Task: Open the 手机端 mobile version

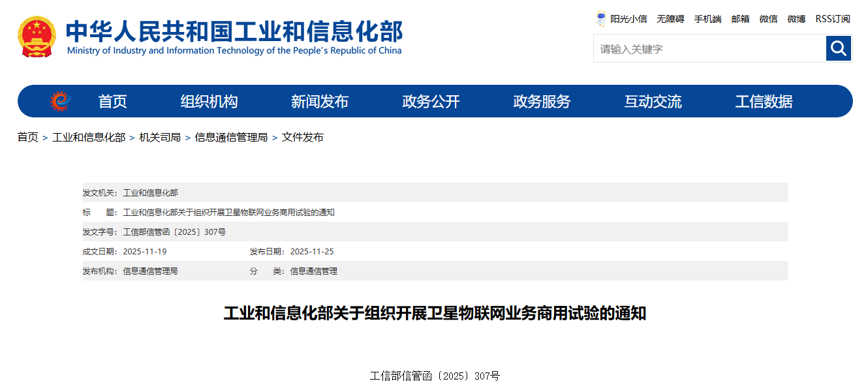Action: click(x=707, y=19)
